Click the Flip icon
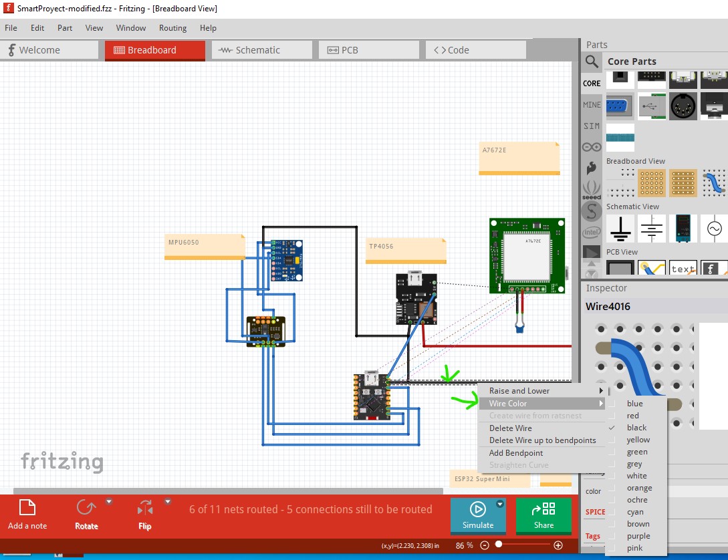This screenshot has height=560, width=728. click(145, 508)
